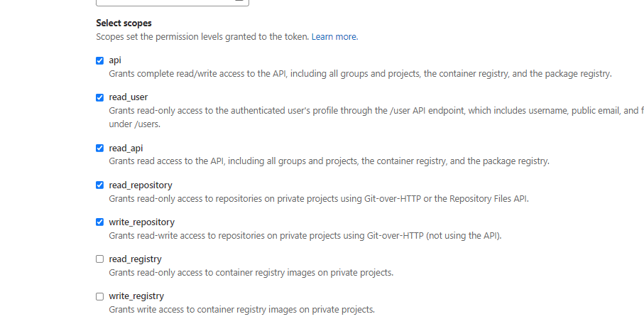Viewport: 644px width, 319px height.
Task: Click the read_repository label text
Action: (140, 185)
